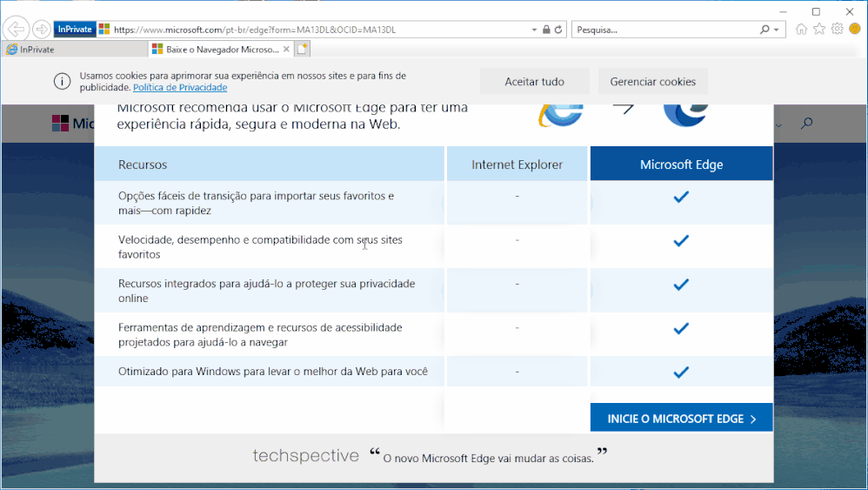This screenshot has height=490, width=868.
Task: Expand the search provider dropdown arrow
Action: pos(776,30)
